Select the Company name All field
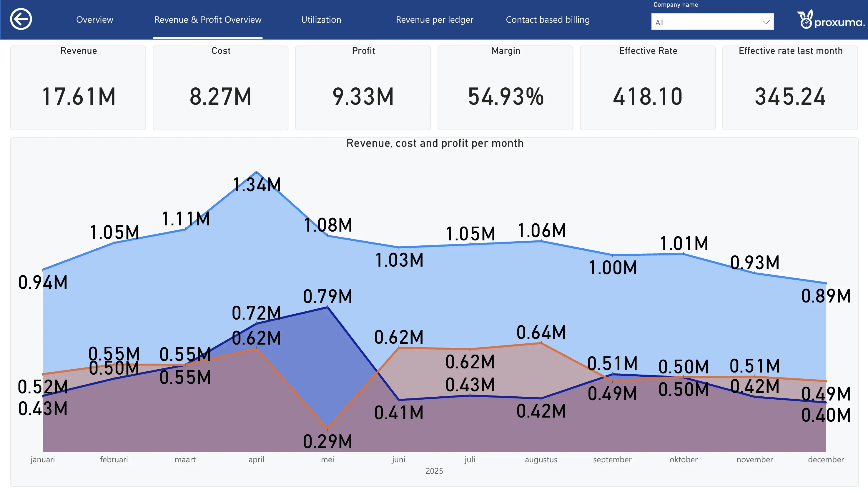This screenshot has width=868, height=492. pos(712,22)
